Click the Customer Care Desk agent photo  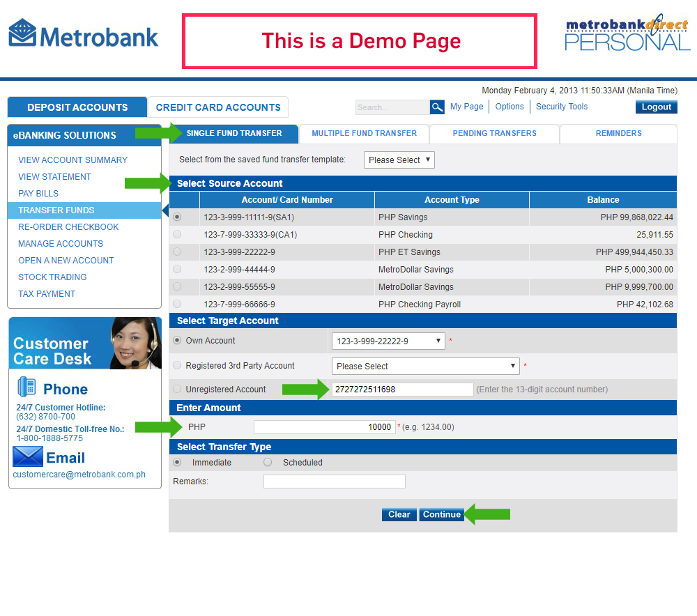pos(135,343)
